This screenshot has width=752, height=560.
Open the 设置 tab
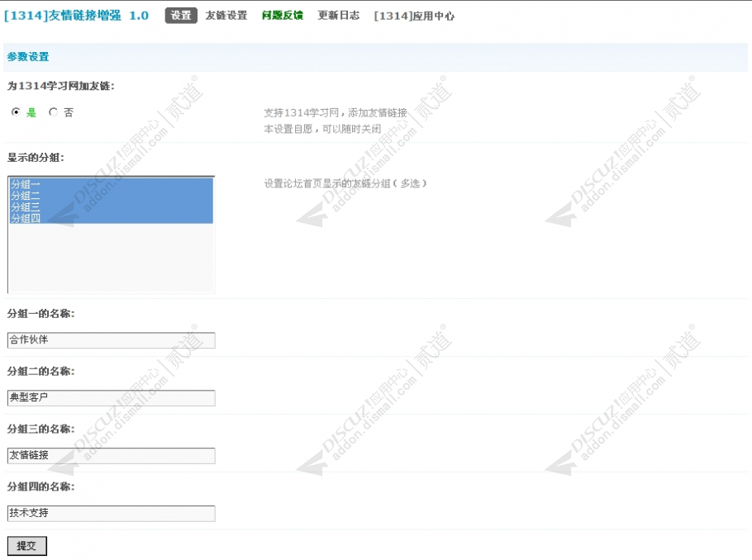click(181, 16)
